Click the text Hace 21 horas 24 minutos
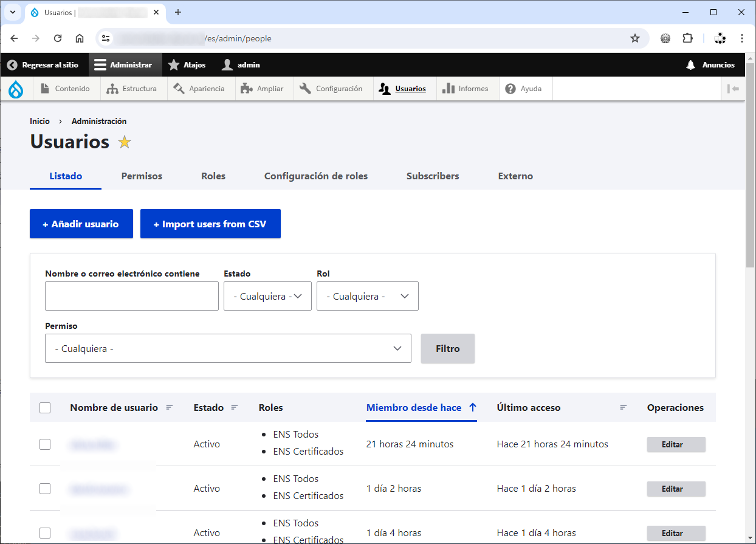 coord(552,444)
